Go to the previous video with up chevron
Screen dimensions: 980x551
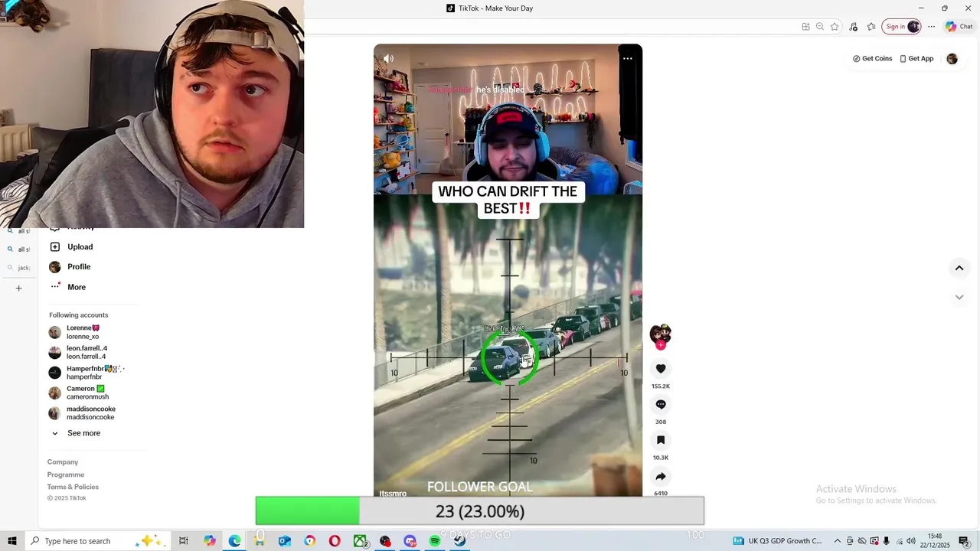click(959, 268)
